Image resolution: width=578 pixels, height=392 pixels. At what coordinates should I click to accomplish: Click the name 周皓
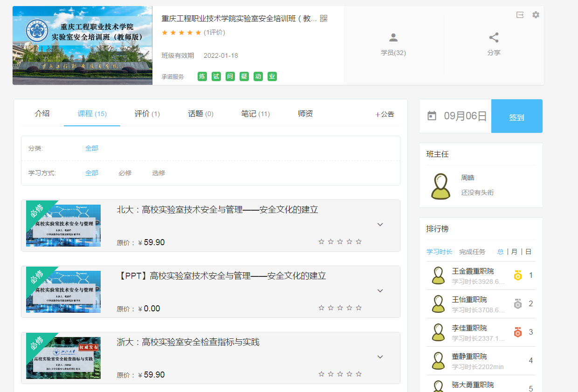(x=468, y=178)
